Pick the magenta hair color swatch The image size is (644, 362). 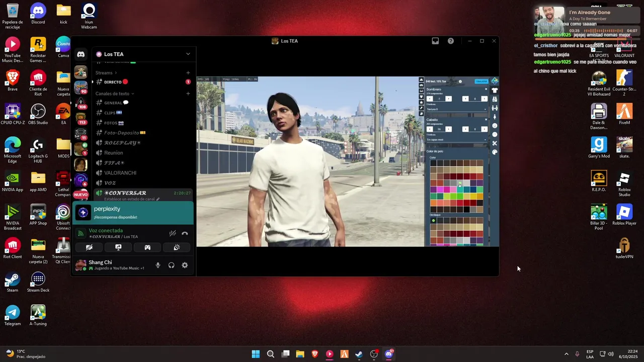[447, 190]
